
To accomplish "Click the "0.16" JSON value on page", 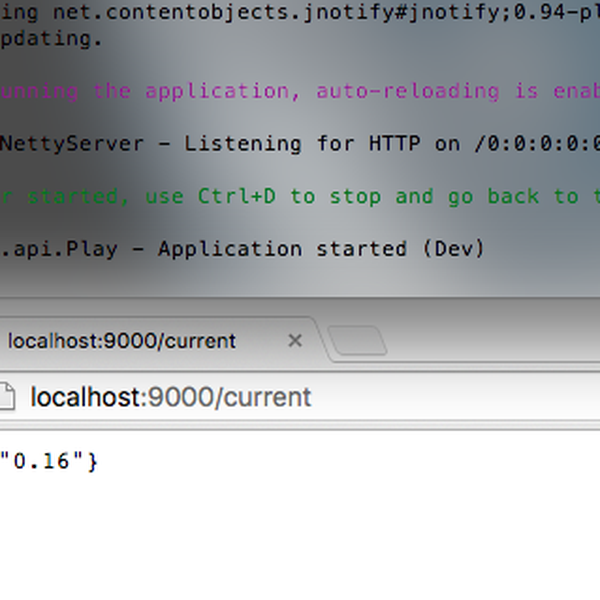I will point(43,461).
